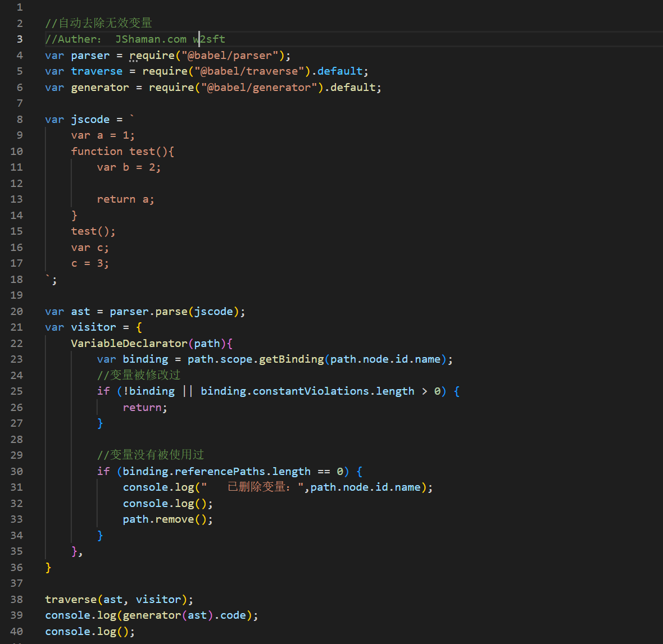Click function test() declaration in template
This screenshot has height=644, width=663.
click(122, 152)
